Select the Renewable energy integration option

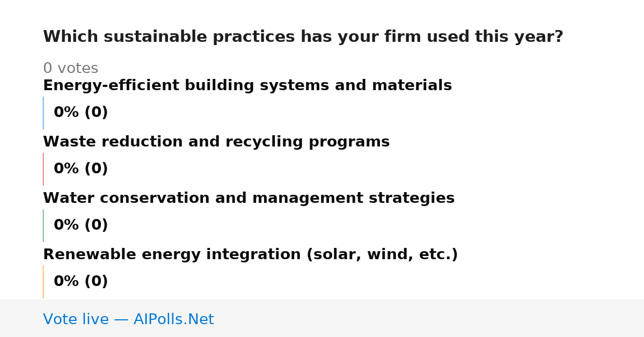tap(251, 255)
